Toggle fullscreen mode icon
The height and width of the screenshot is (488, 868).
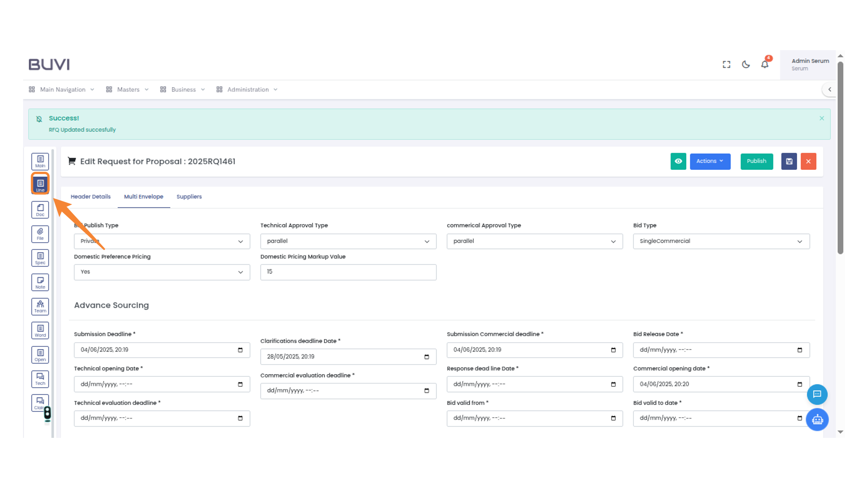point(726,65)
